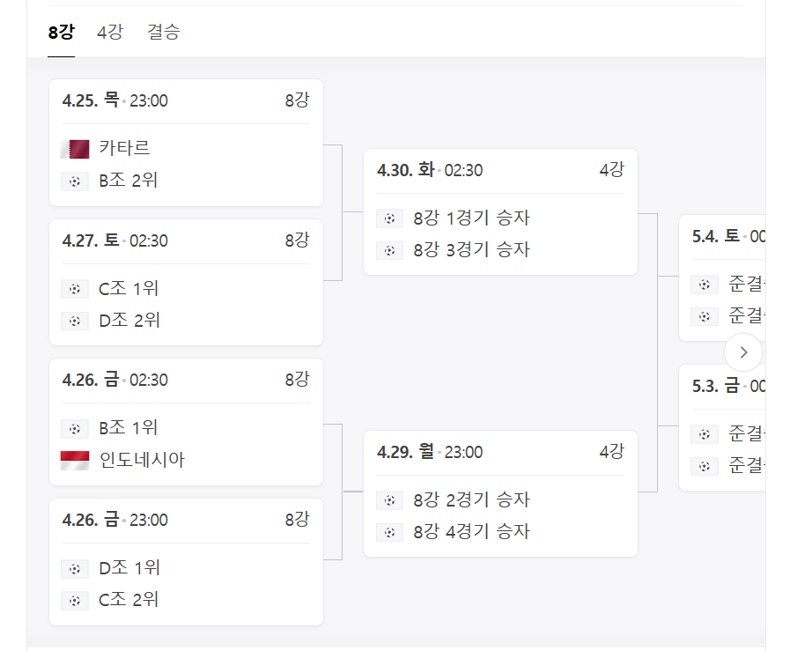Viewport: 812px width, 651px height.
Task: Expand the bracket with the right arrow
Action: click(x=743, y=351)
